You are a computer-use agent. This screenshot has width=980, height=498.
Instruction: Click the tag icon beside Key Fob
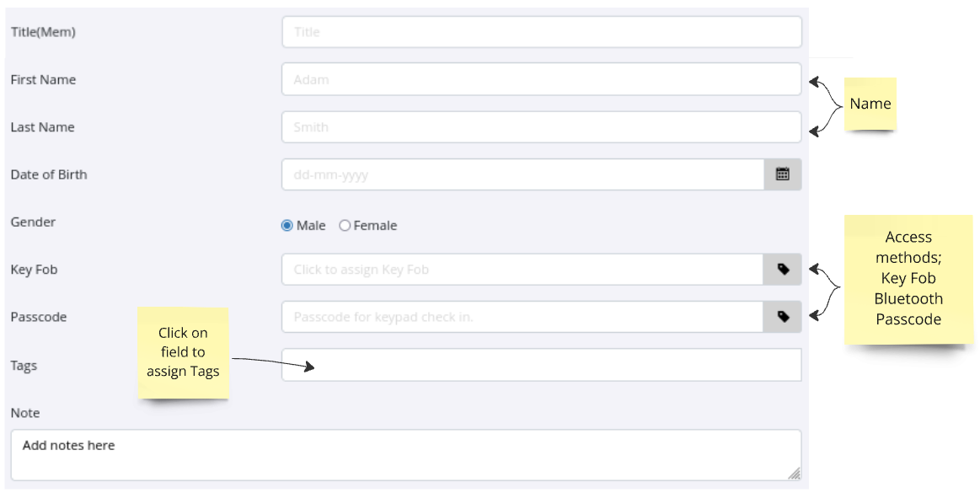click(x=783, y=270)
